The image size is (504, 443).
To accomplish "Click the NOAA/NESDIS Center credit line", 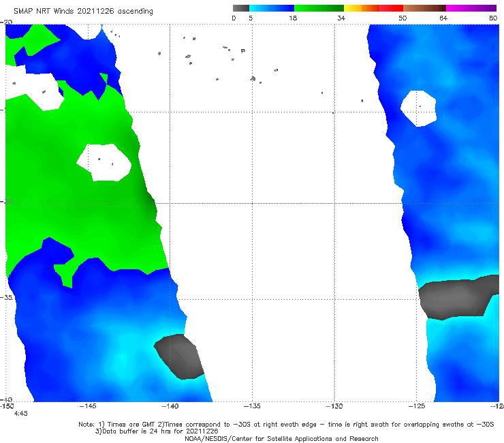I will coord(281,438).
